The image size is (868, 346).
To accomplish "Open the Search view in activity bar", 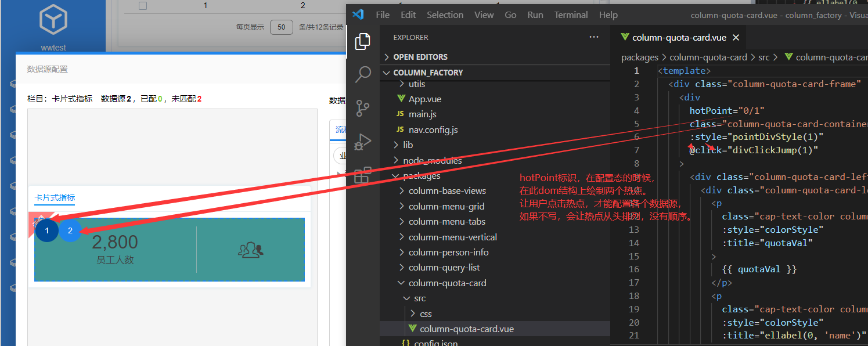I will click(363, 74).
